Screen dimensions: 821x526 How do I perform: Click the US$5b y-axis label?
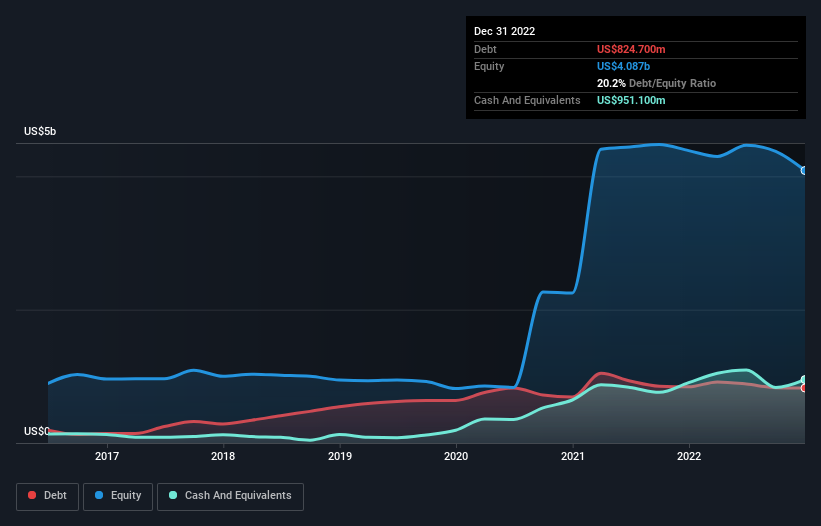click(x=40, y=131)
